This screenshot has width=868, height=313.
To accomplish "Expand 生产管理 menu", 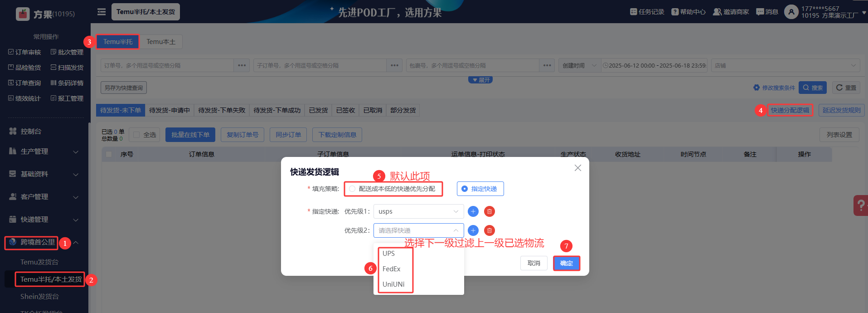I will (x=44, y=151).
